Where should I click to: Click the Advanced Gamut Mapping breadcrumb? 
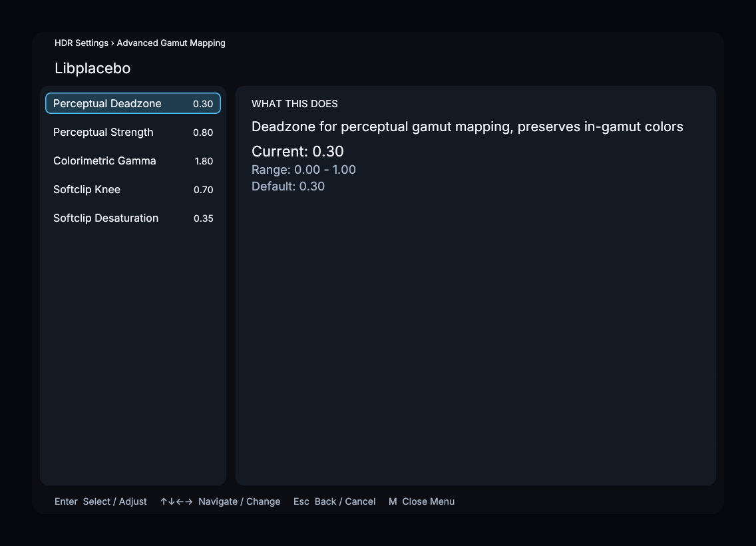pyautogui.click(x=171, y=43)
